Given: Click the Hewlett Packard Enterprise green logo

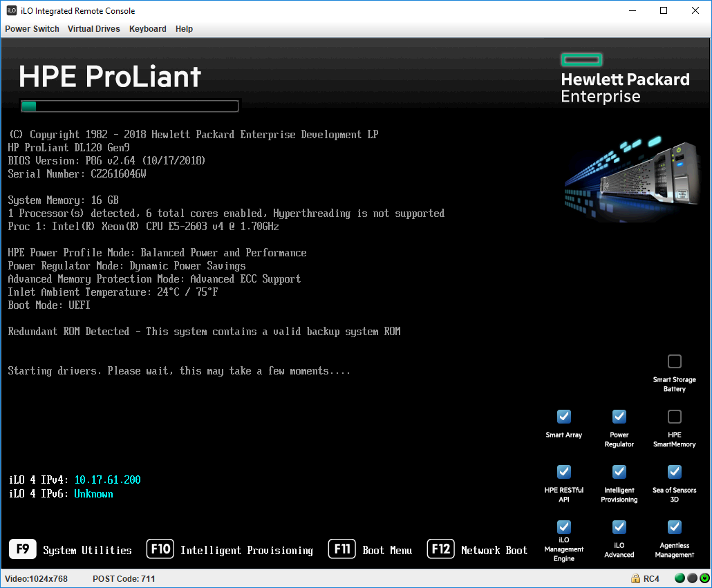Looking at the screenshot, I should [581, 60].
